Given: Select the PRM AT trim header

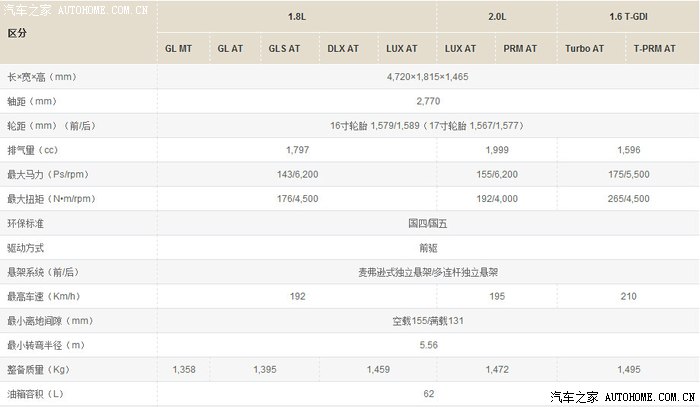Looking at the screenshot, I should coord(520,48).
